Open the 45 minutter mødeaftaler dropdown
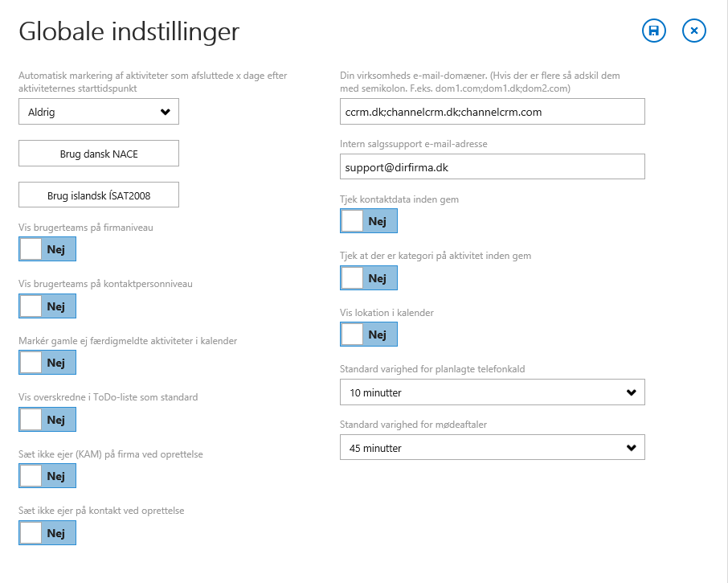This screenshot has width=728, height=583. click(x=492, y=448)
